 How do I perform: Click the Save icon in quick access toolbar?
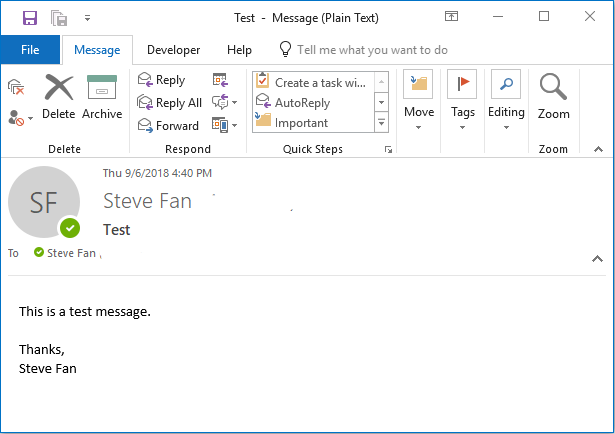click(30, 18)
